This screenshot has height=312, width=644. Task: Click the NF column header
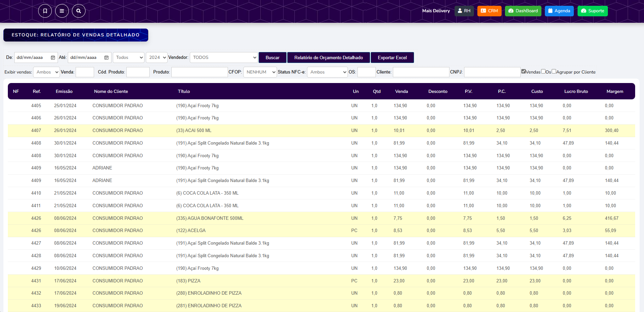tap(16, 92)
